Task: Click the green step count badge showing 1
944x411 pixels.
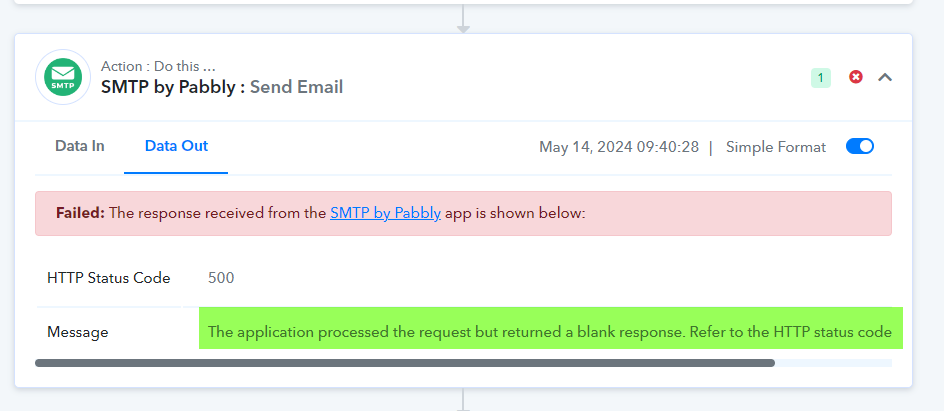Action: pyautogui.click(x=821, y=78)
